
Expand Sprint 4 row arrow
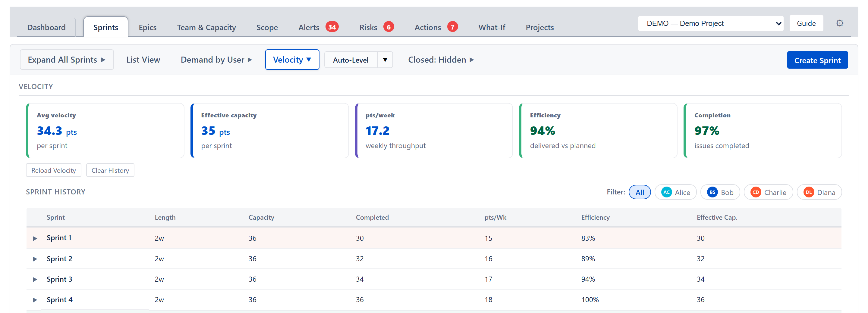pos(35,300)
